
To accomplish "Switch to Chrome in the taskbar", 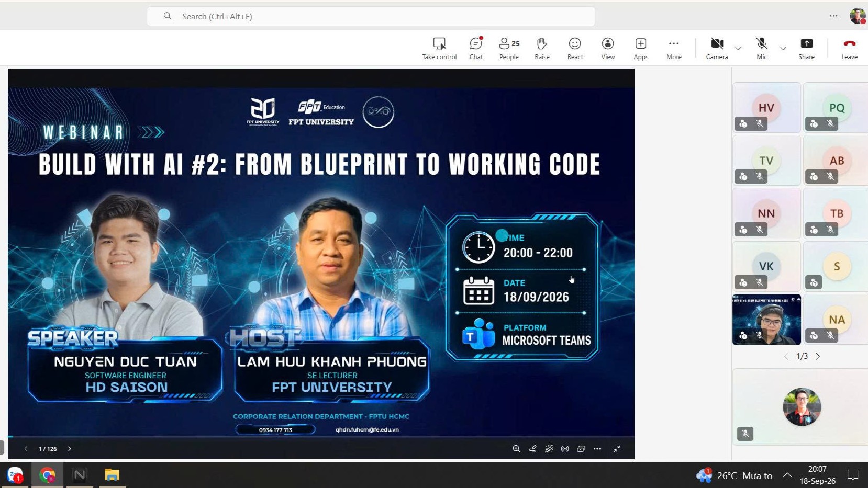I will point(47,475).
